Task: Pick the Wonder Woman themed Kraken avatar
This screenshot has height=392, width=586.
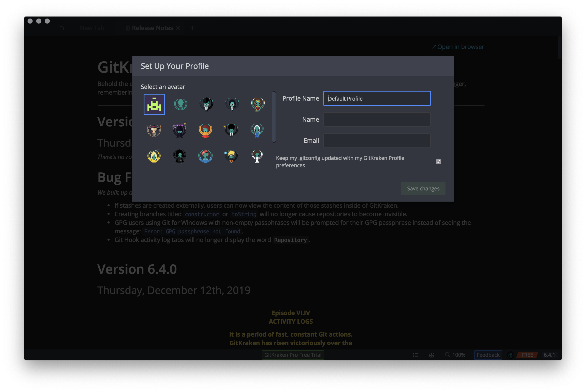Action: pyautogui.click(x=258, y=104)
